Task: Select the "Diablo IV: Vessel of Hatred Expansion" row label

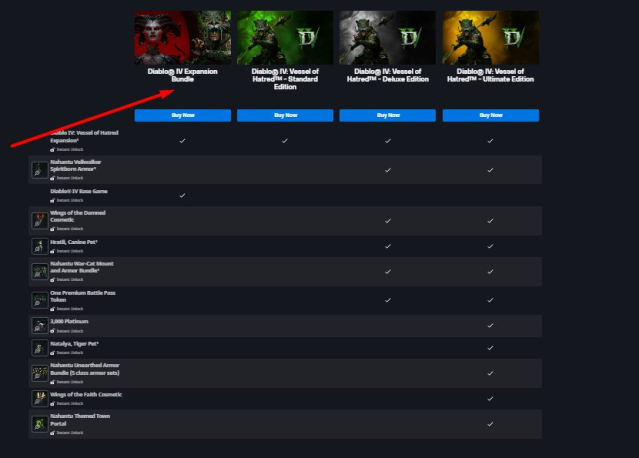Action: coord(84,137)
